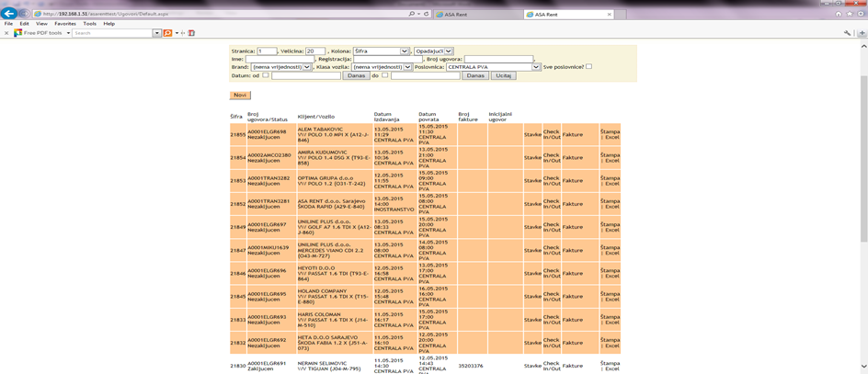Click the magnifier search icon in the address bar
This screenshot has width=868, height=374.
(412, 14)
